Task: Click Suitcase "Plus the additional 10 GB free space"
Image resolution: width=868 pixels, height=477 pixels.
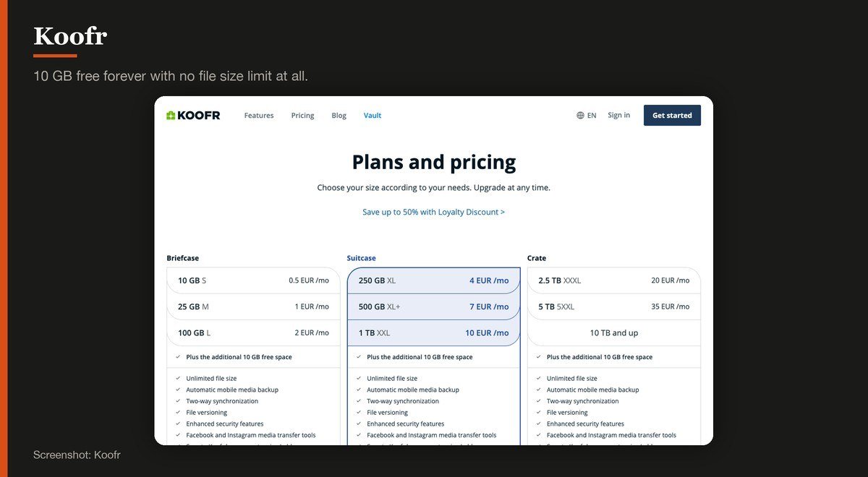Action: click(420, 357)
